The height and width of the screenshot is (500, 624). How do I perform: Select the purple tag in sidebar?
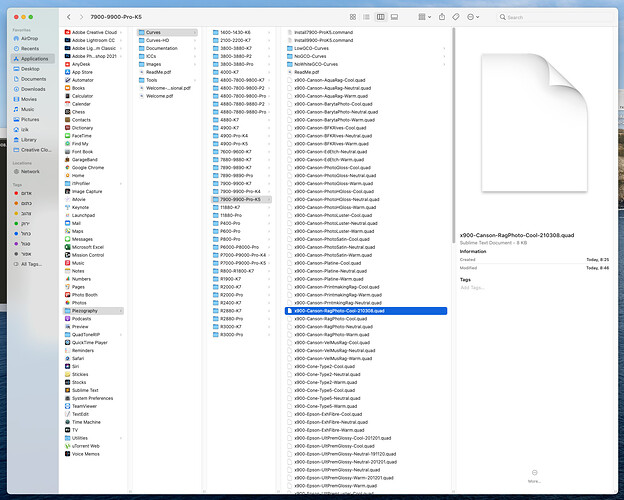pos(25,243)
